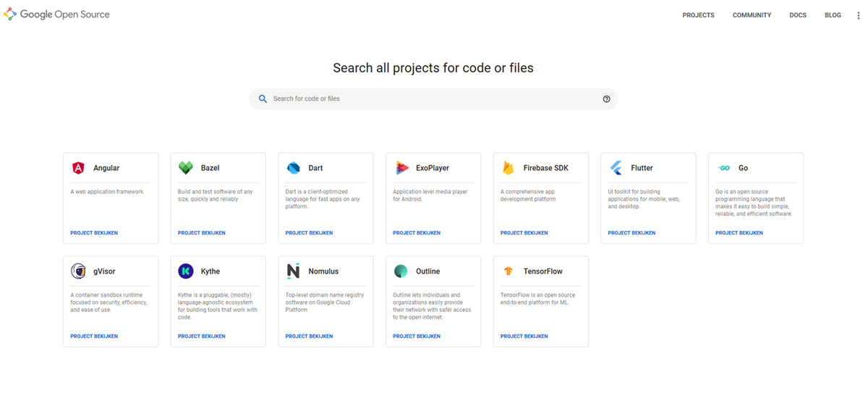
Task: Click the Nomulus N logo icon
Action: coord(293,271)
